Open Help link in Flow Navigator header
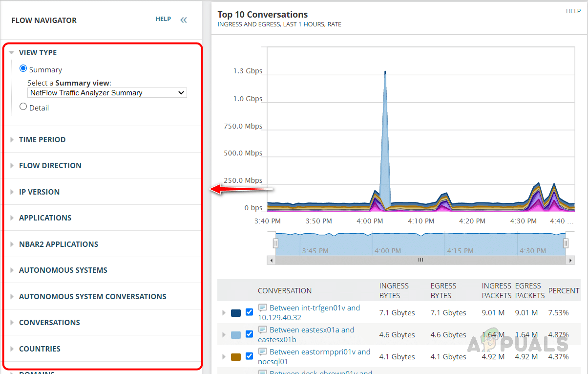Screen dimensions: 588x374 [x=163, y=19]
